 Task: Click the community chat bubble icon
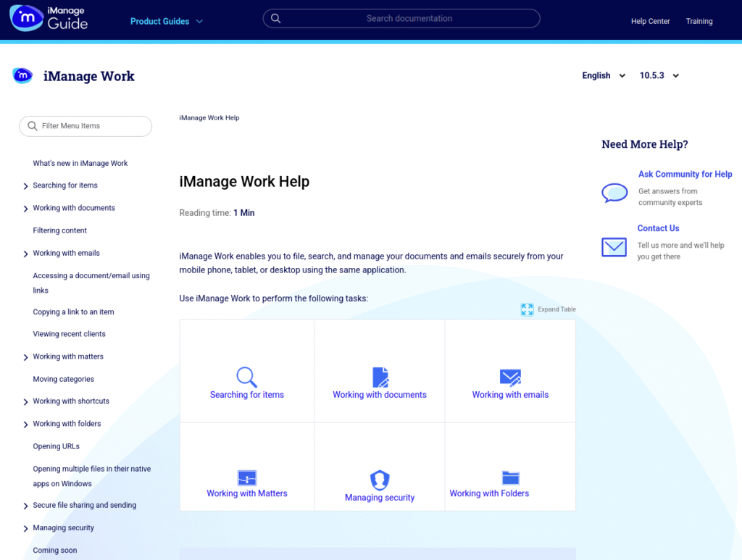614,193
